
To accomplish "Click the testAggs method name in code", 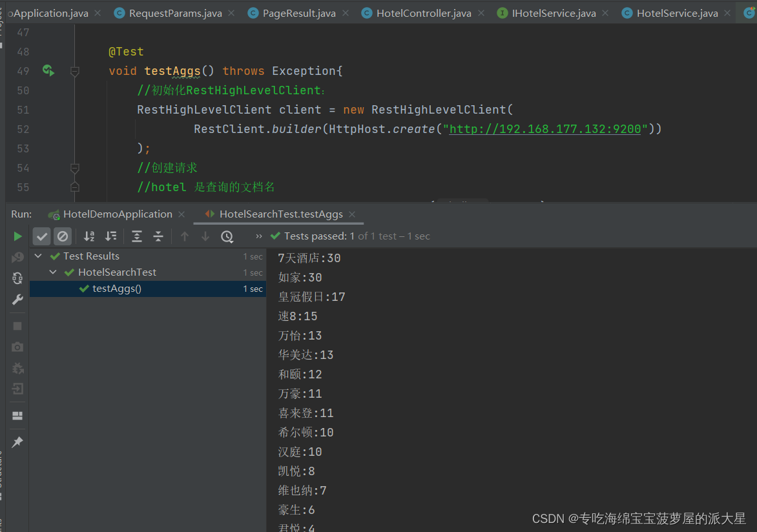I will 172,71.
